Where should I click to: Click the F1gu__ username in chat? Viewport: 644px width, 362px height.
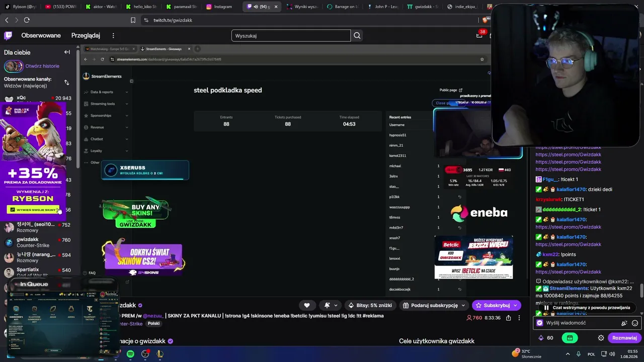550,179
